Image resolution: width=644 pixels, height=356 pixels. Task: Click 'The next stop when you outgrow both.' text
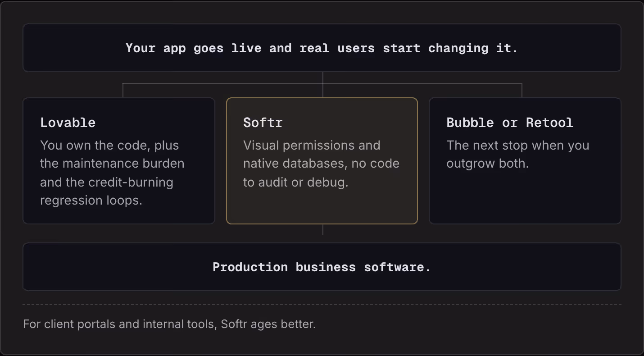pyautogui.click(x=518, y=154)
